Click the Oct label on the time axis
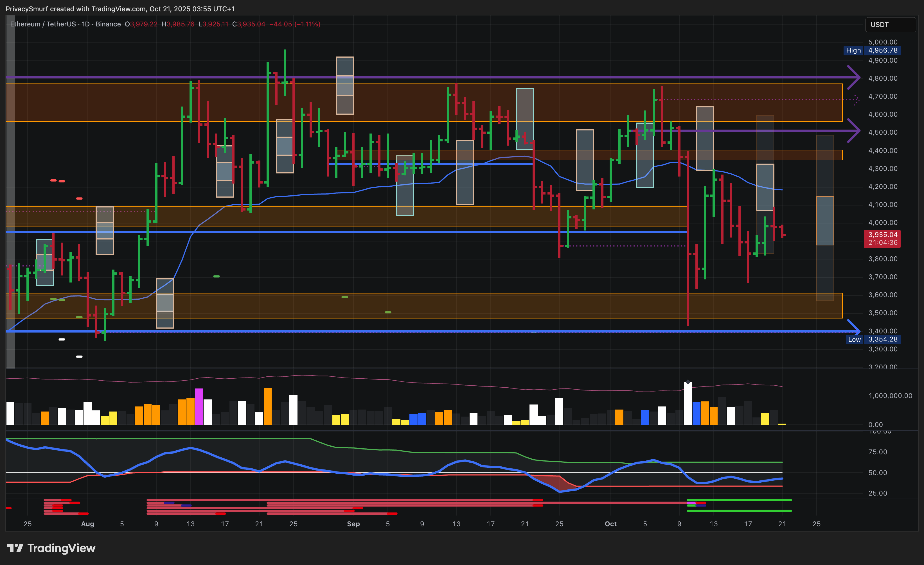924x565 pixels. (610, 524)
